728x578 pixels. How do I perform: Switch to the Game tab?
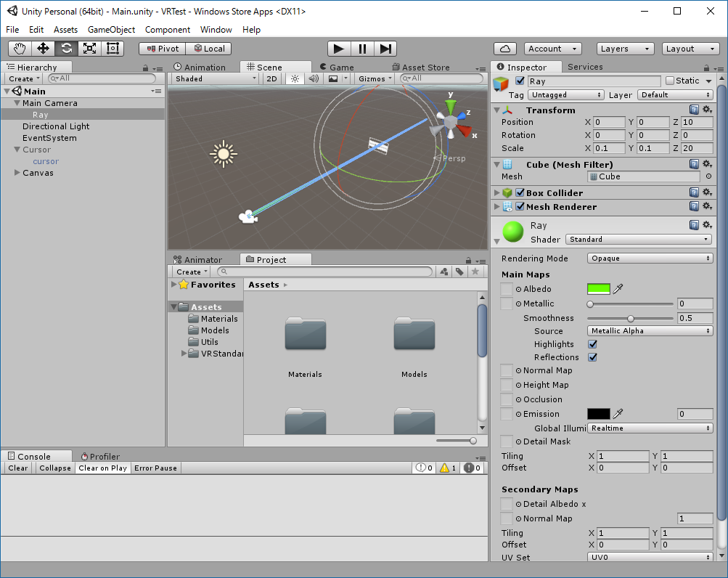(337, 68)
